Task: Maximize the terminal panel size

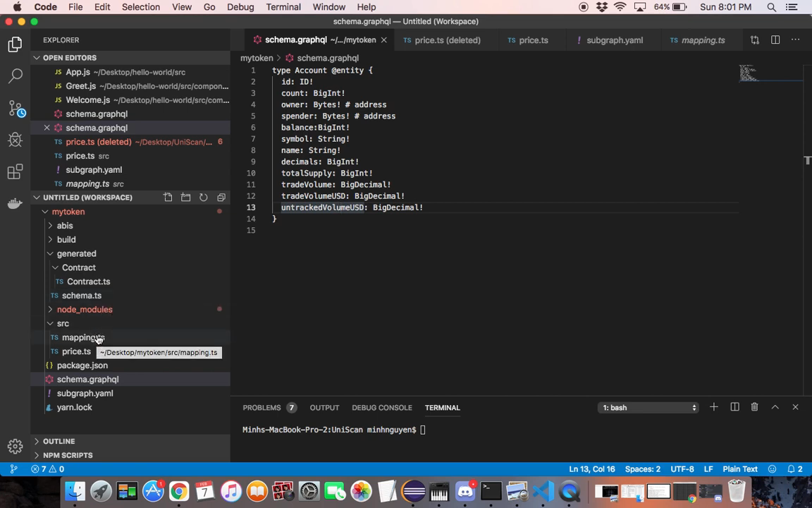Action: [775, 407]
